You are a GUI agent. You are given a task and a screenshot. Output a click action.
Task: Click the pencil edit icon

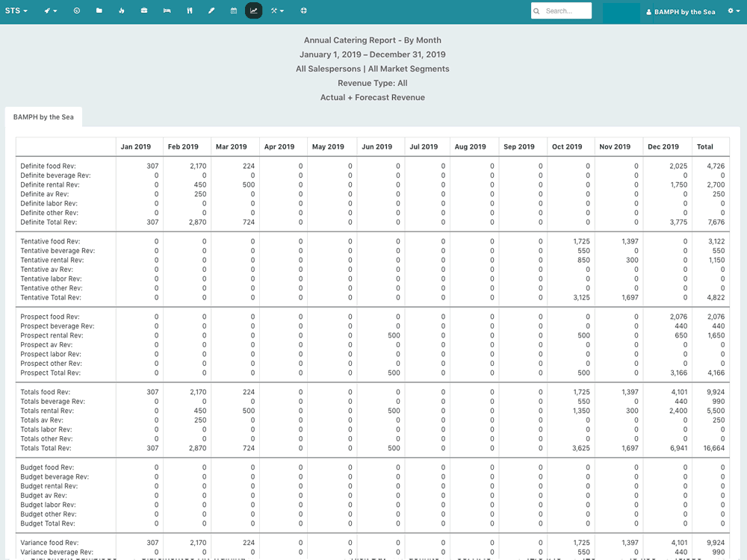(x=211, y=11)
